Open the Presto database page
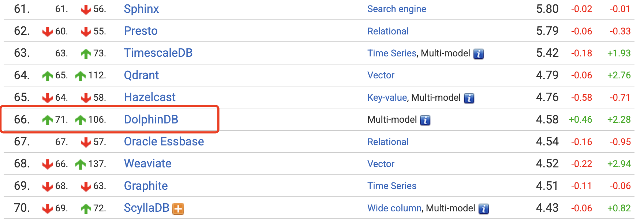 click(141, 31)
